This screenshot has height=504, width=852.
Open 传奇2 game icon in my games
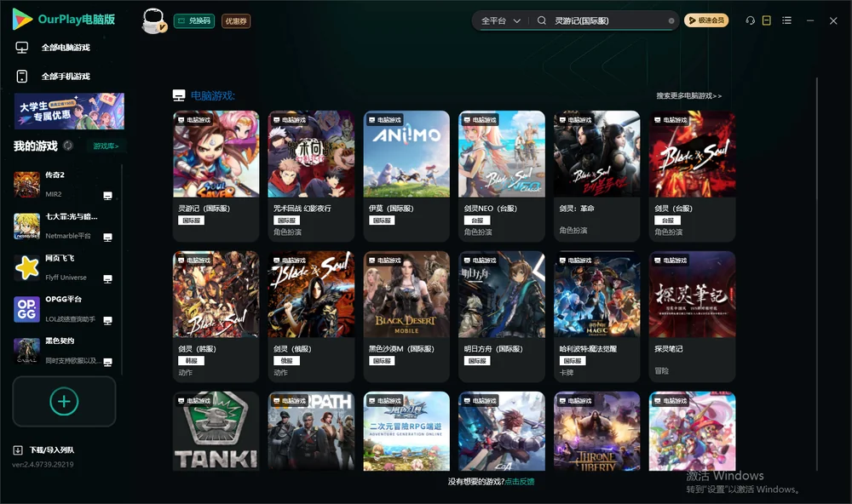(x=26, y=185)
